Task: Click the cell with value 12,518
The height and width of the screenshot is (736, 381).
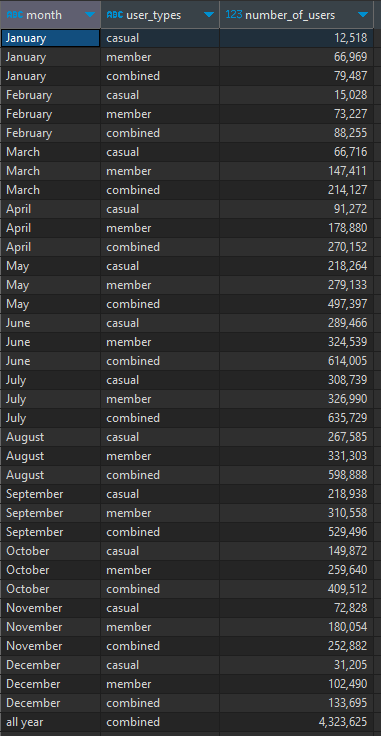Action: coord(297,38)
